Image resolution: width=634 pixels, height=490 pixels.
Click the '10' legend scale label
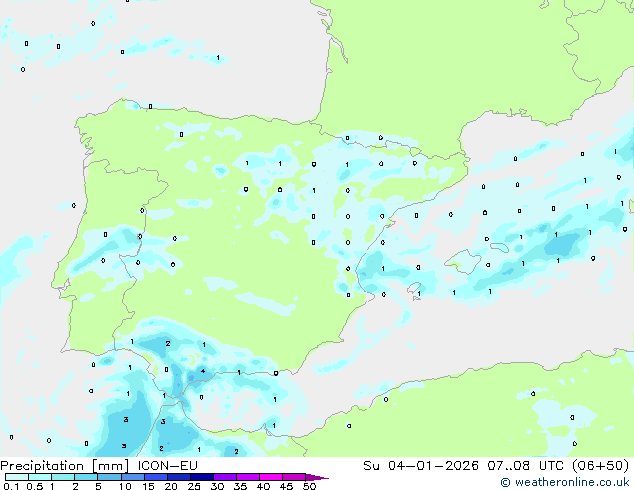(125, 486)
